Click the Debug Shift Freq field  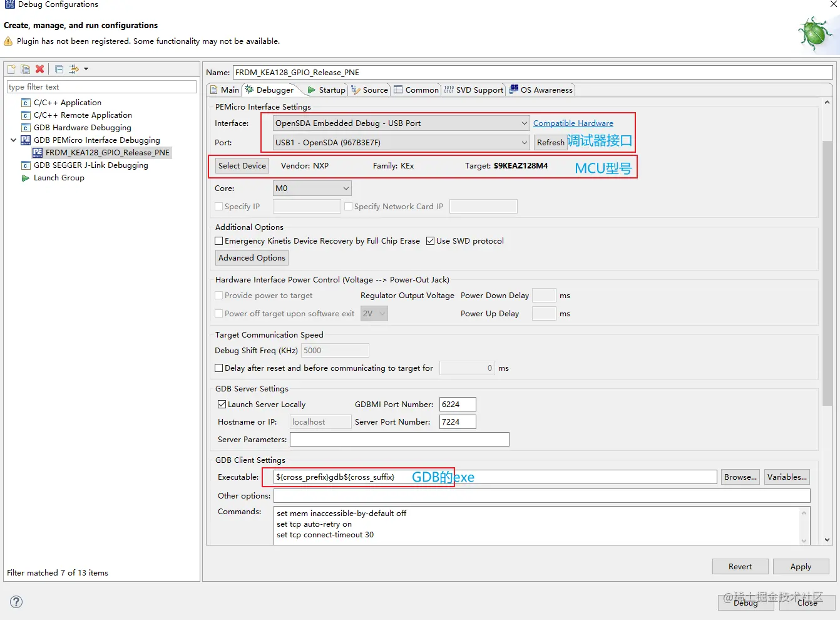coord(335,351)
